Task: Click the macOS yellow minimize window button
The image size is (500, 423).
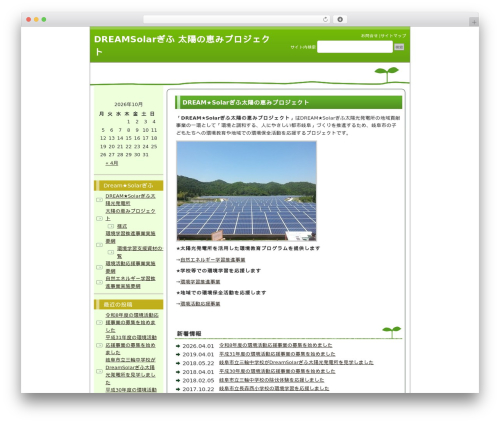Action: tap(36, 19)
